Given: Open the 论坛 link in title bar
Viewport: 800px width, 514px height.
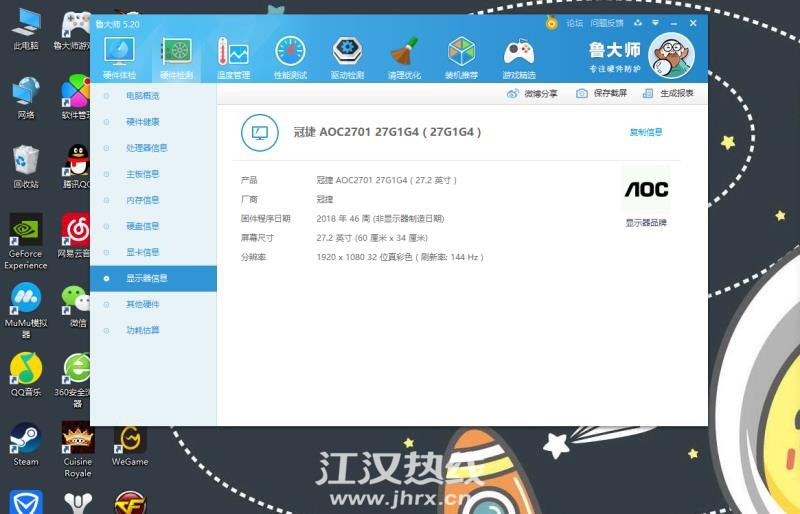Looking at the screenshot, I should [574, 23].
